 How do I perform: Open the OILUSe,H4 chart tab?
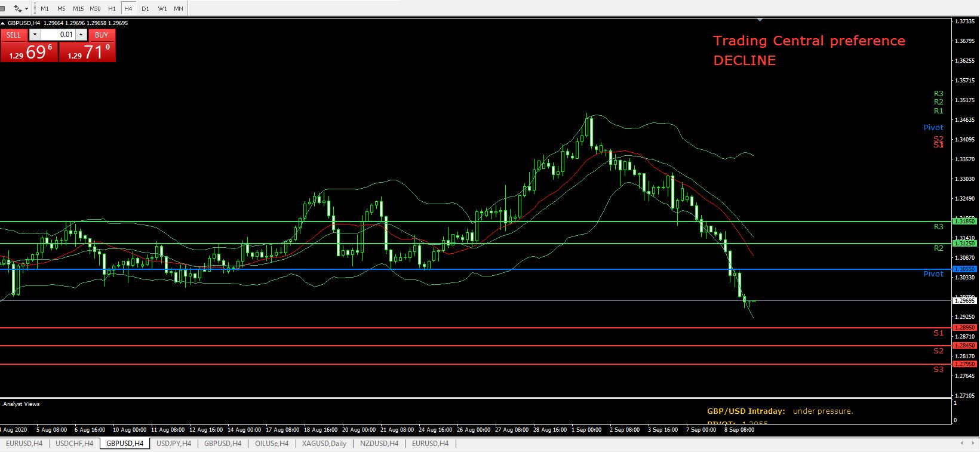pos(272,444)
